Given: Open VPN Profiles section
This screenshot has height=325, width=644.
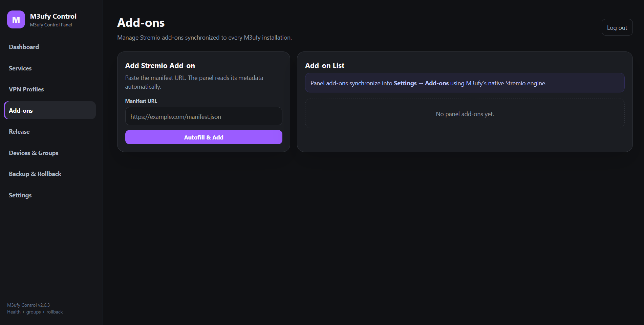Looking at the screenshot, I should (50, 89).
